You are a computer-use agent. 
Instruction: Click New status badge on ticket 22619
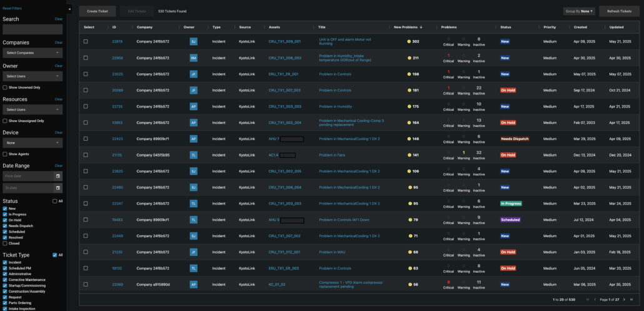505,41
